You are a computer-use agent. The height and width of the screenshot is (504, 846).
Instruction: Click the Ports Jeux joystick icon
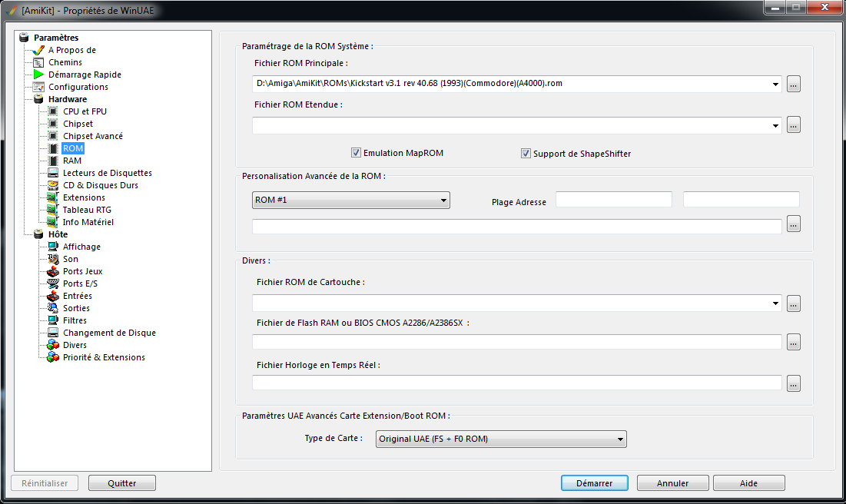click(53, 271)
